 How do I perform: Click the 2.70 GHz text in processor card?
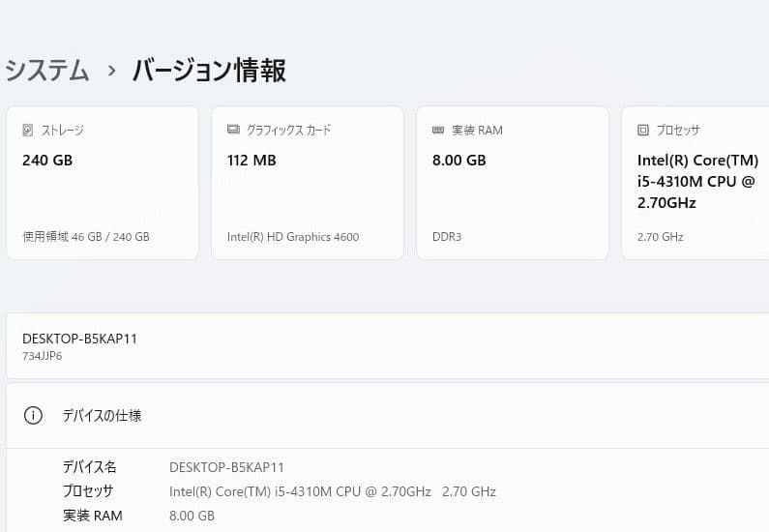(x=660, y=237)
